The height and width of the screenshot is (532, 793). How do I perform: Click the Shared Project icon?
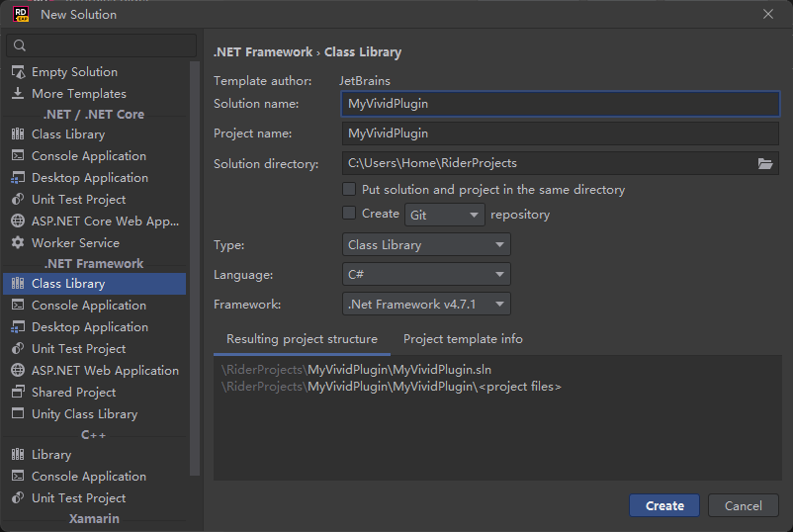click(18, 392)
